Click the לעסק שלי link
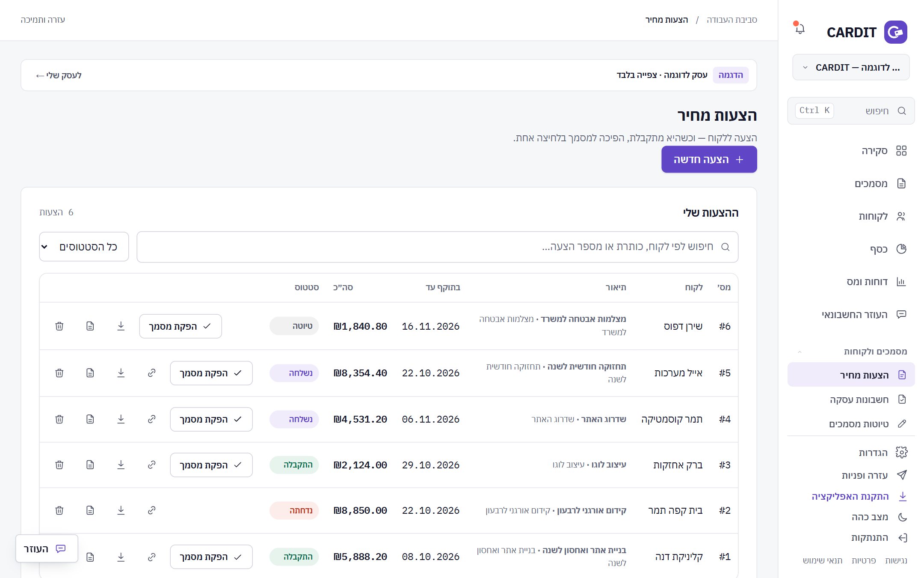This screenshot has width=924, height=578. pyautogui.click(x=59, y=75)
